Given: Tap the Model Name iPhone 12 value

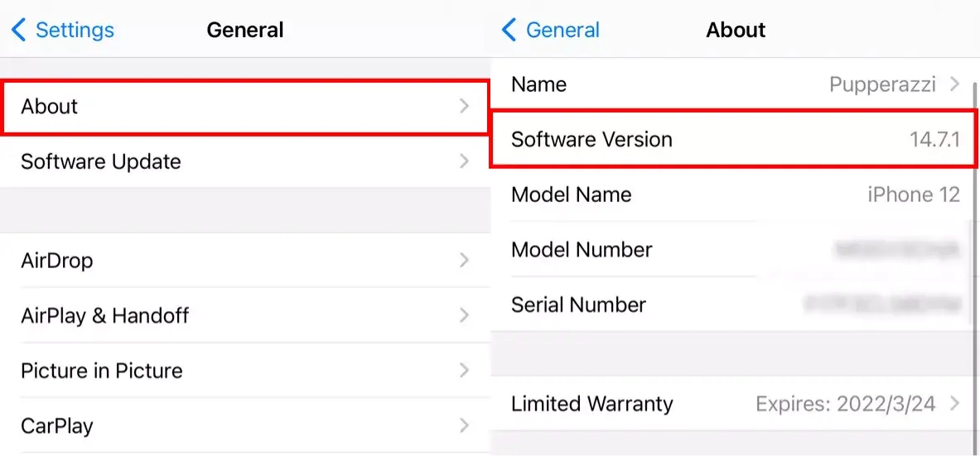Looking at the screenshot, I should point(913,194).
